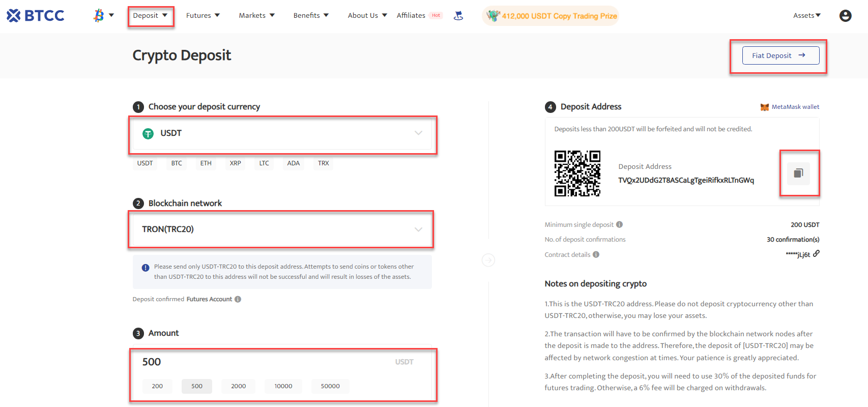The width and height of the screenshot is (868, 407).
Task: Click the deposit address QR code
Action: point(577,173)
